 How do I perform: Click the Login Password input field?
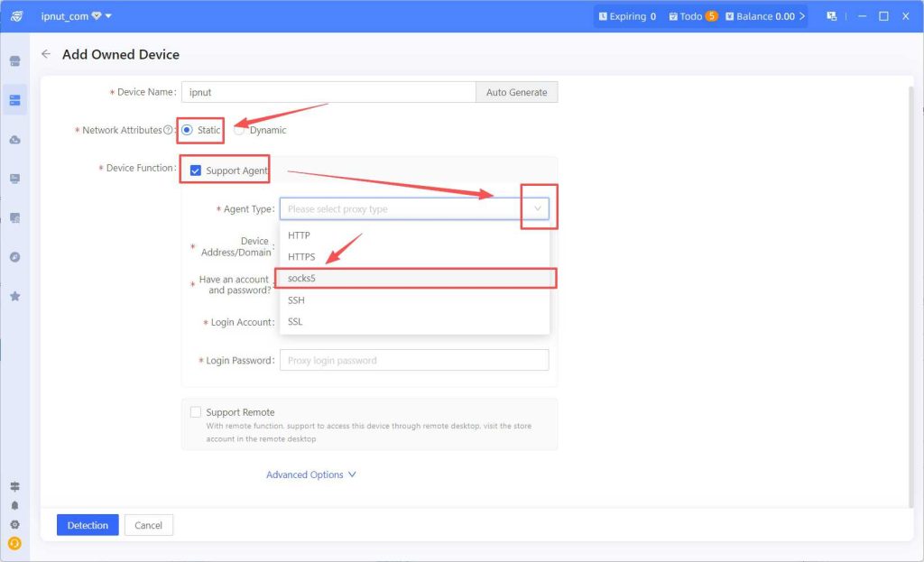coord(414,360)
